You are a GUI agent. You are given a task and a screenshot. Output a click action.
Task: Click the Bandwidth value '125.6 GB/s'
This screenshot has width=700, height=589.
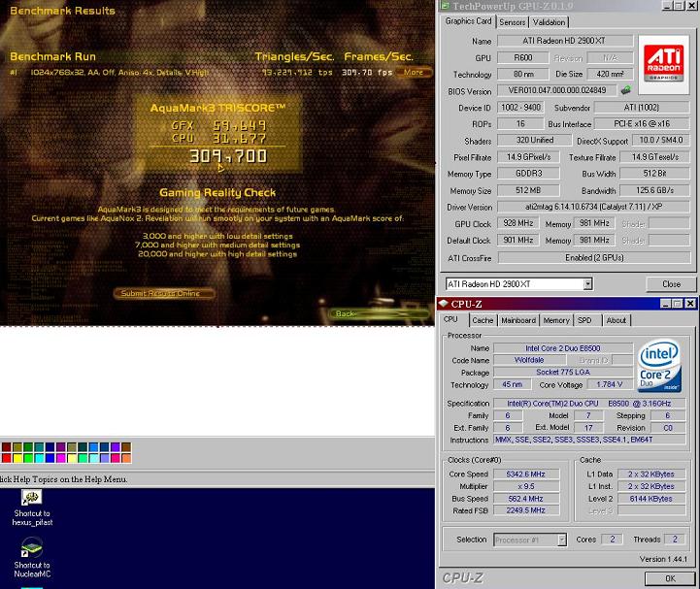click(x=654, y=190)
